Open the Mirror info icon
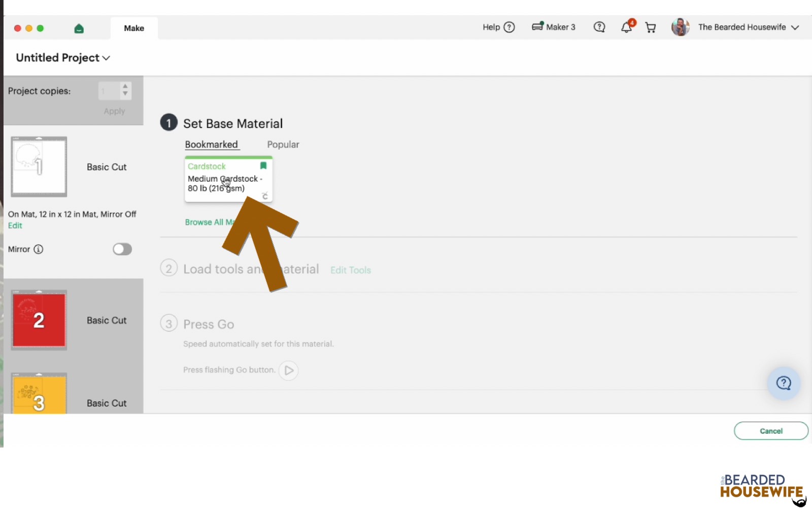 click(39, 249)
